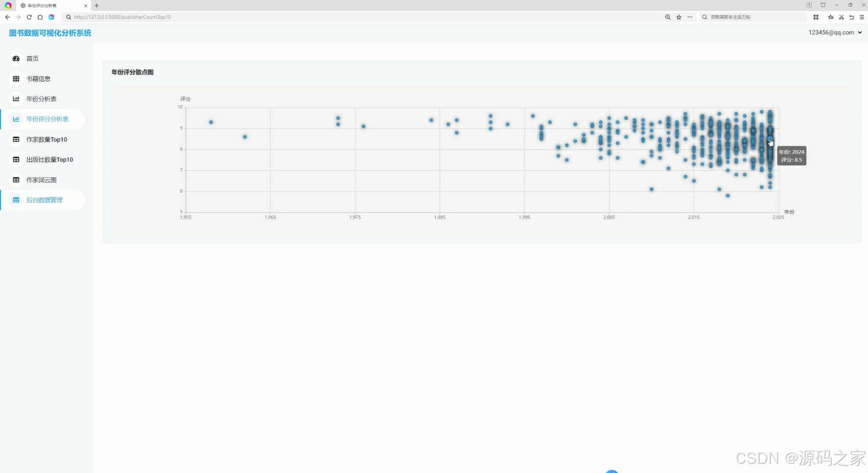Bookmark page with star icon
Image resolution: width=868 pixels, height=473 pixels.
point(679,17)
